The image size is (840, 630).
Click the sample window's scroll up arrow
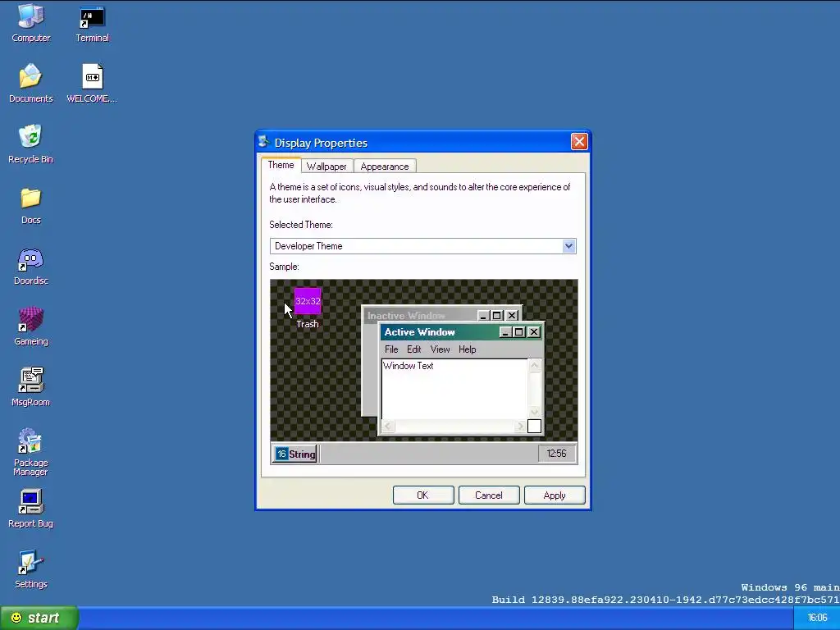pos(534,365)
